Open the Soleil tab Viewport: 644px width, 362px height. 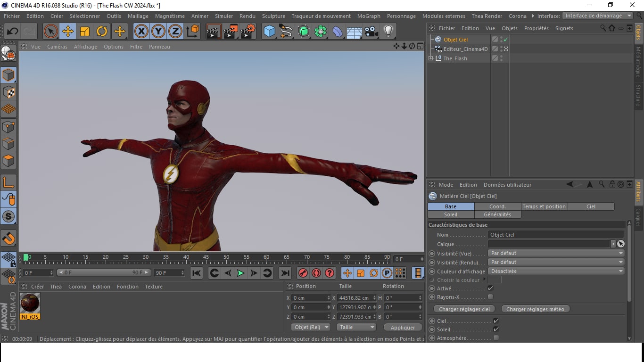[x=451, y=214]
